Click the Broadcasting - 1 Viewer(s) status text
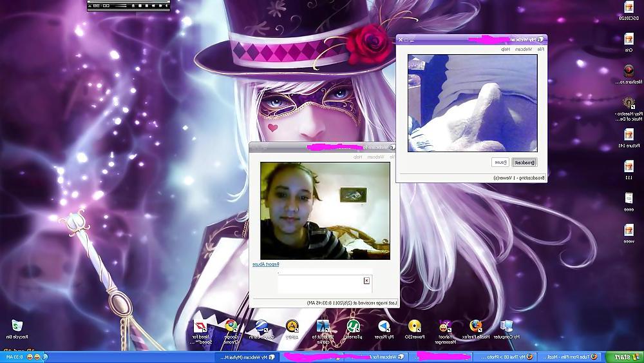The height and width of the screenshot is (363, 644). [x=519, y=178]
